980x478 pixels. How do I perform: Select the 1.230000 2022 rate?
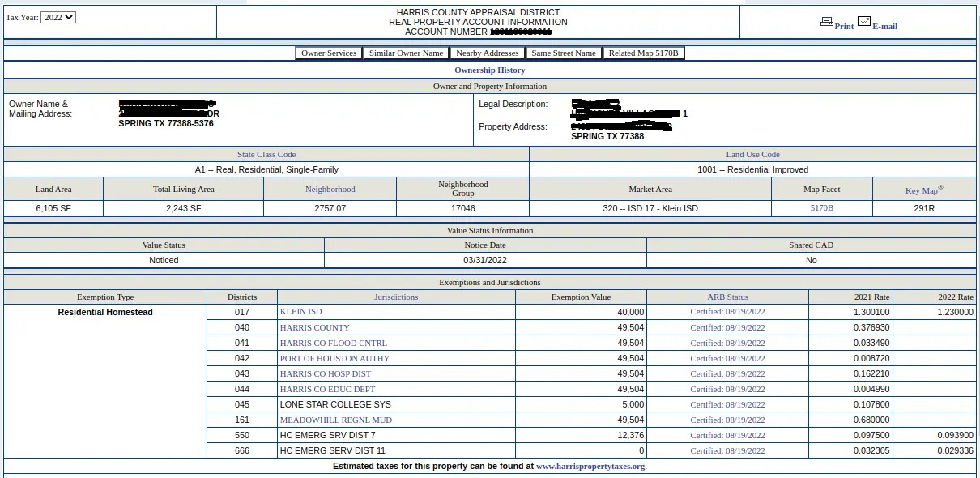coord(956,312)
